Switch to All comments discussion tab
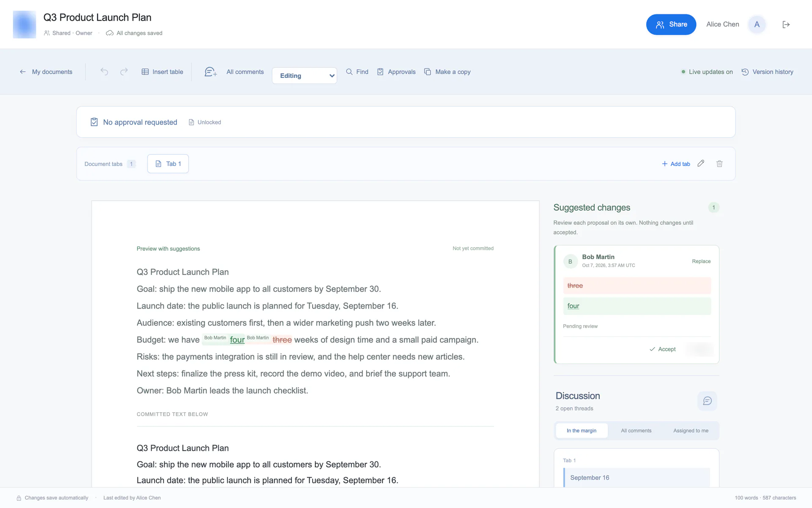 pos(636,431)
